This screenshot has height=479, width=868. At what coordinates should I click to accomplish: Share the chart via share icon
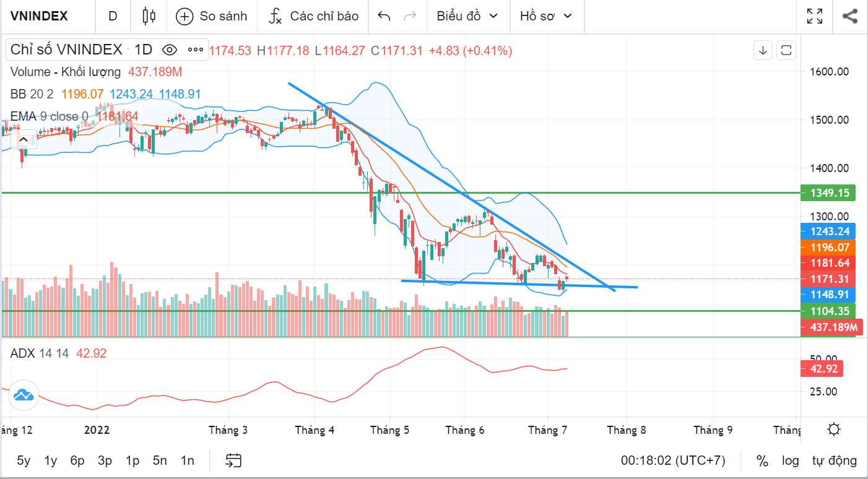point(850,16)
